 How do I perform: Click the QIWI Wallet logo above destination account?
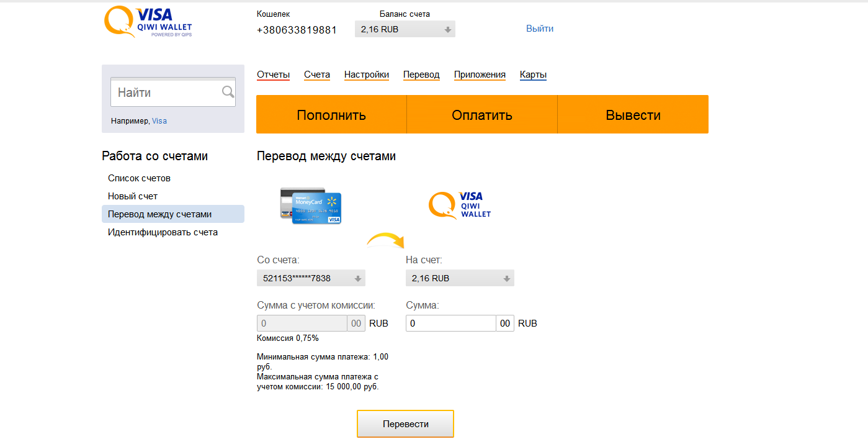tap(460, 206)
